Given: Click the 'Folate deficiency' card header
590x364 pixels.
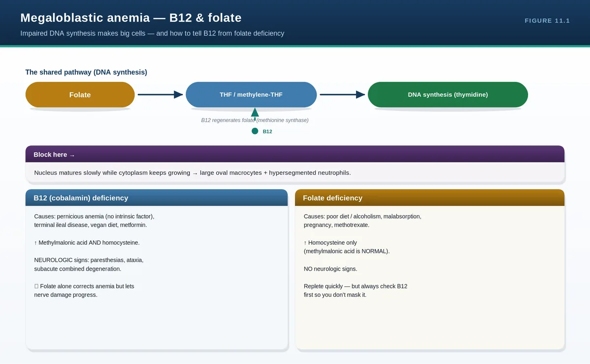Looking at the screenshot, I should [430, 198].
